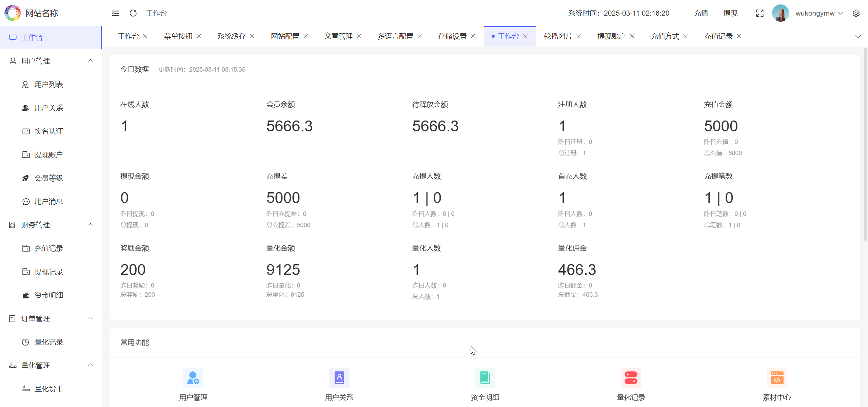Click the 实名认证 sidebar icon
This screenshot has width=868, height=407.
[x=26, y=131]
